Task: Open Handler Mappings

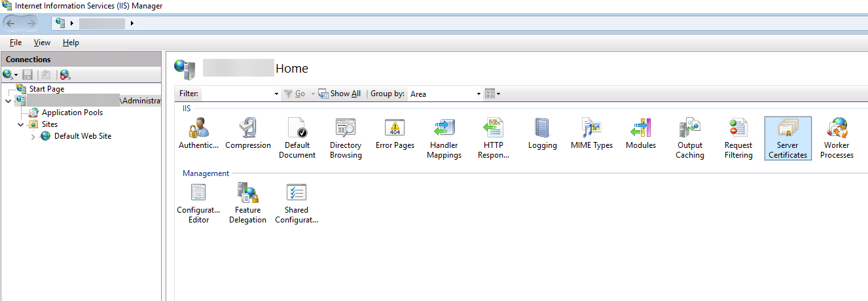Action: (444, 139)
